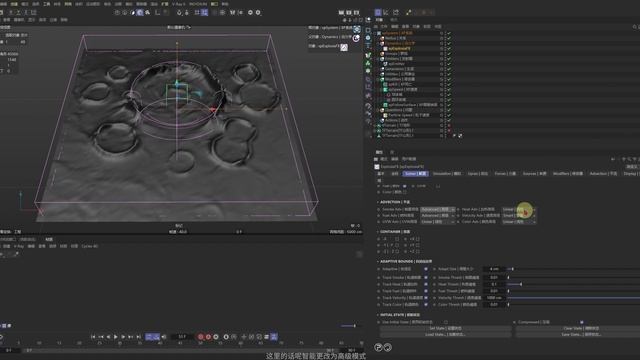Open the Heat Adv advection dropdown

point(518,209)
